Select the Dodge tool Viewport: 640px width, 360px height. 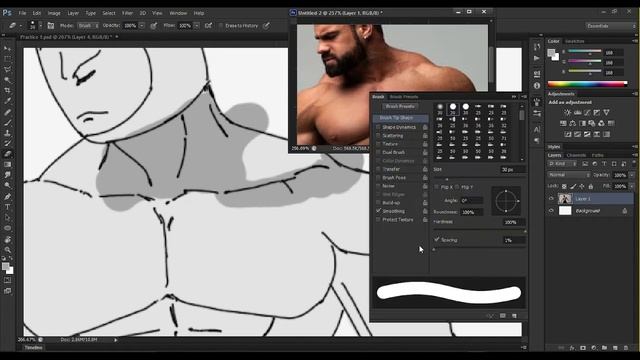[x=7, y=186]
